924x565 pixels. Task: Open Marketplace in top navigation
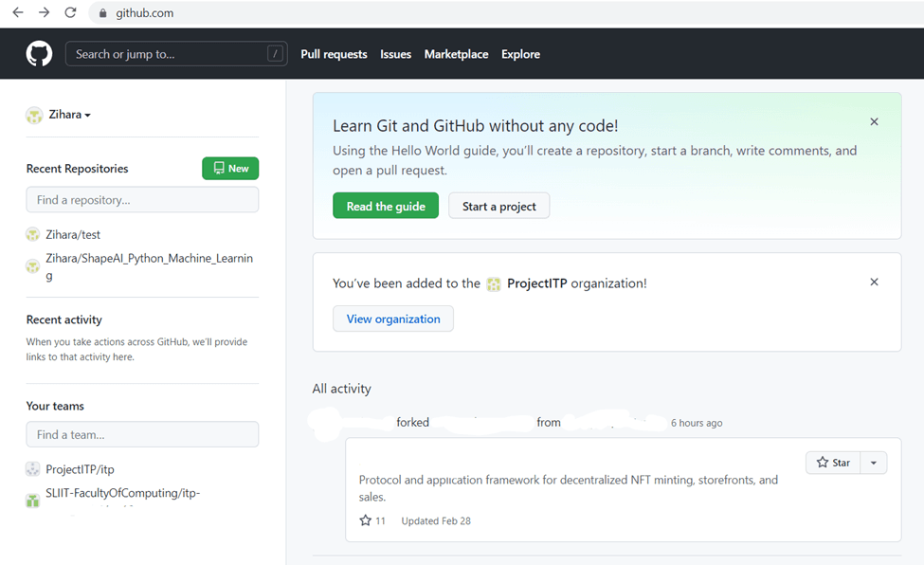pyautogui.click(x=456, y=54)
